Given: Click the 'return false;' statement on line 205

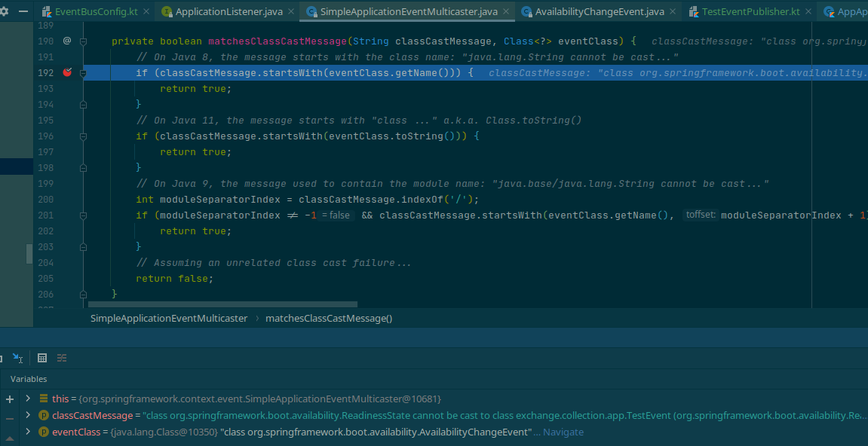Looking at the screenshot, I should pos(174,278).
